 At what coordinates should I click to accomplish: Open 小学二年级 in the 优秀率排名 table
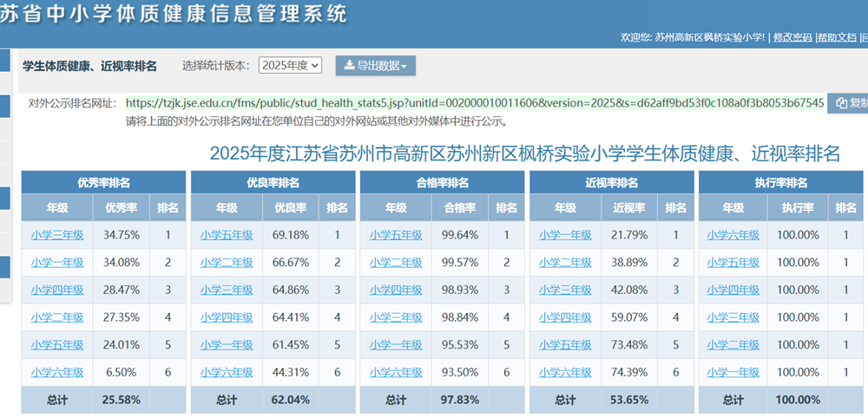(x=57, y=317)
